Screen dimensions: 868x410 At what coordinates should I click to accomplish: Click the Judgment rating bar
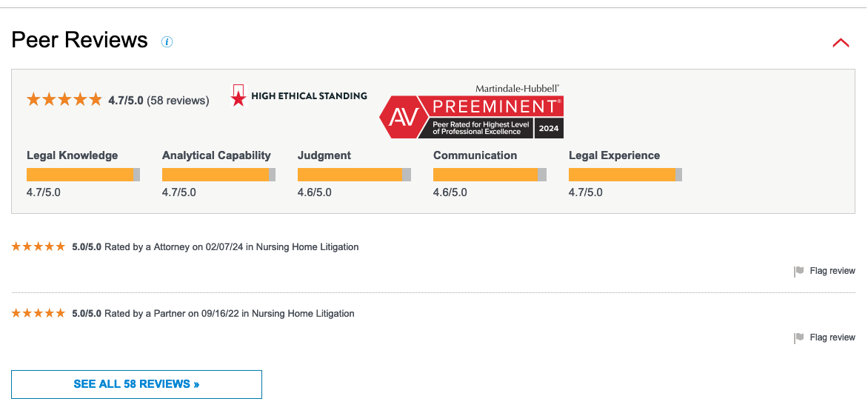click(x=354, y=175)
